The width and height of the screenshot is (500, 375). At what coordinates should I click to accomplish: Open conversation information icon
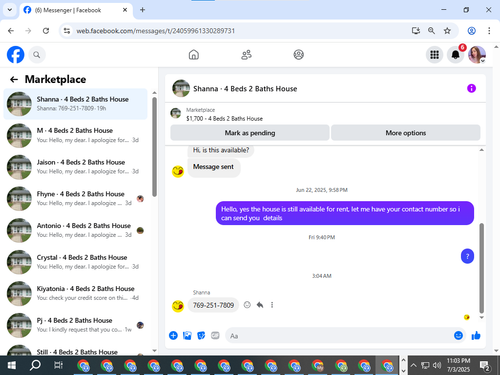[471, 88]
